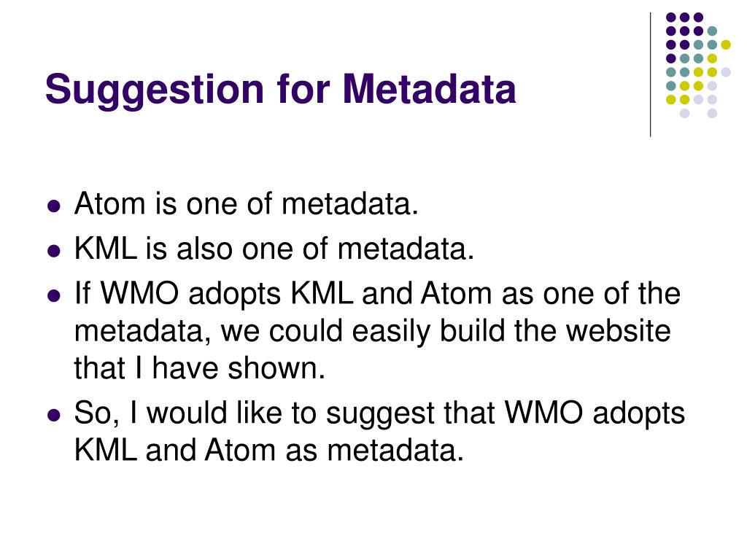Click the bullet dot before "So, I would"
This screenshot has width=747, height=560.
tap(54, 415)
